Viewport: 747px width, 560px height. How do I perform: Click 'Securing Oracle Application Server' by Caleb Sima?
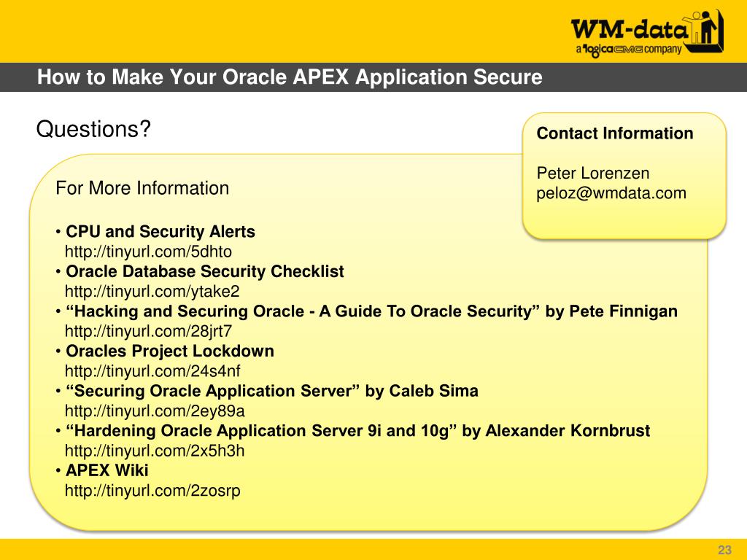pos(272,391)
